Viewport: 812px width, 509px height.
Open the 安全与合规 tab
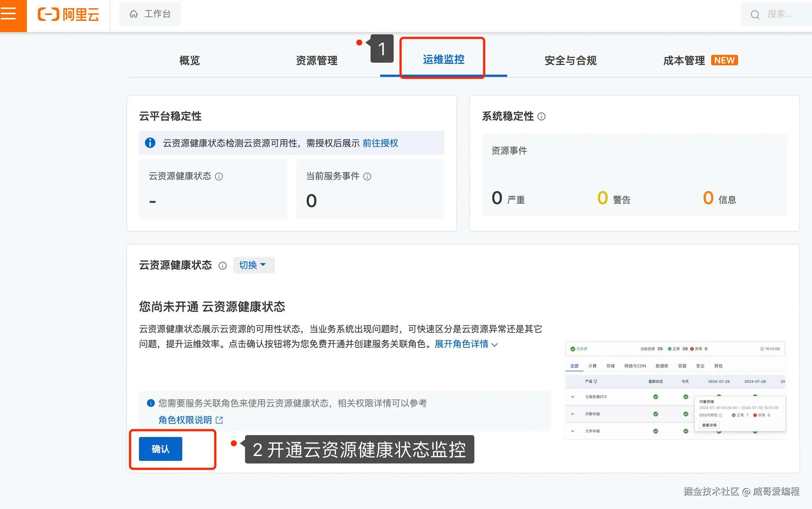pos(570,60)
